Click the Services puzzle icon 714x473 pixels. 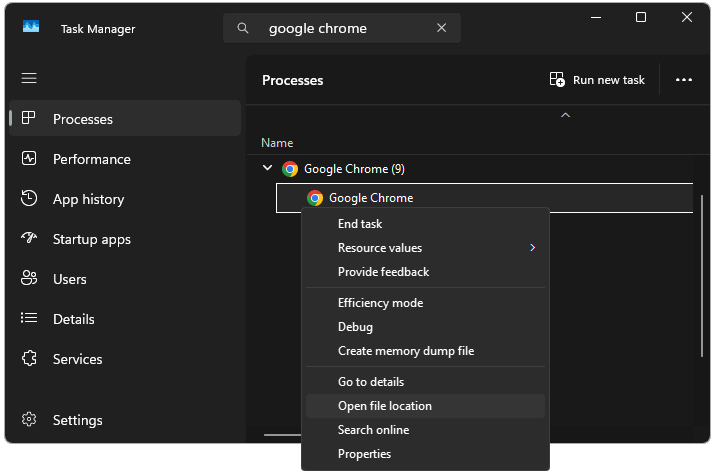29,358
